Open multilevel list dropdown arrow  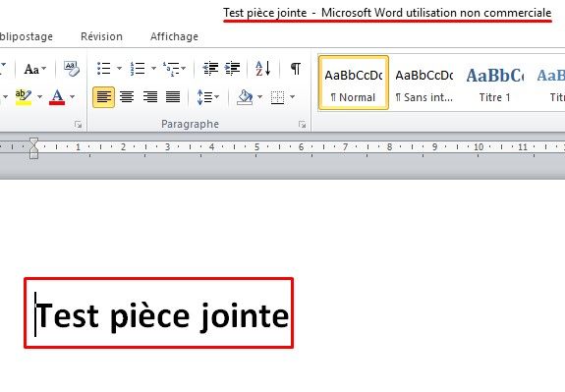[184, 68]
